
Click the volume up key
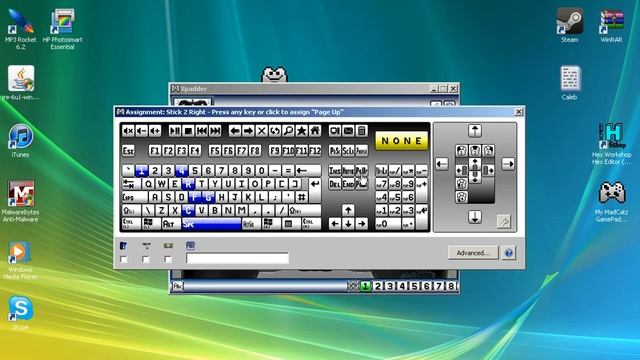pos(155,131)
